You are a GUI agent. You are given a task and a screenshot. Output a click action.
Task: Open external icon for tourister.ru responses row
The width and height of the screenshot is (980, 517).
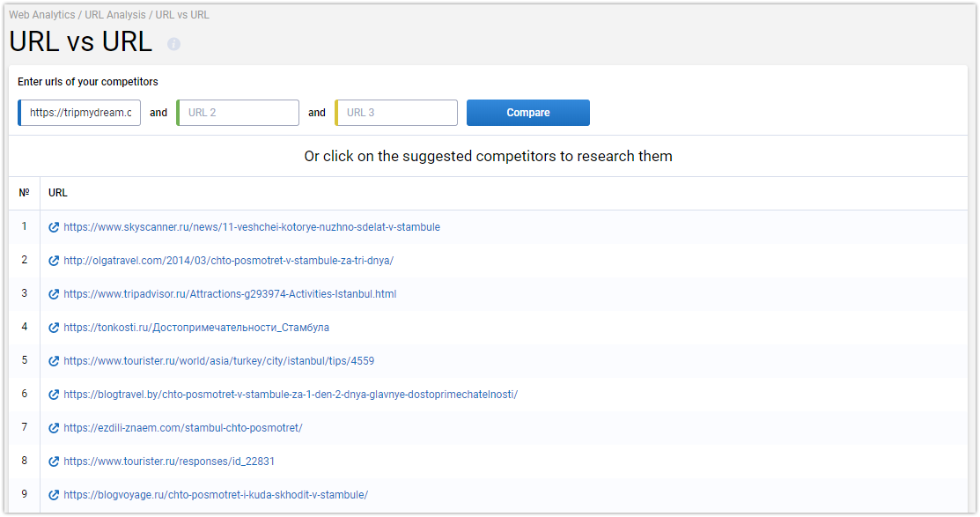pyautogui.click(x=54, y=462)
